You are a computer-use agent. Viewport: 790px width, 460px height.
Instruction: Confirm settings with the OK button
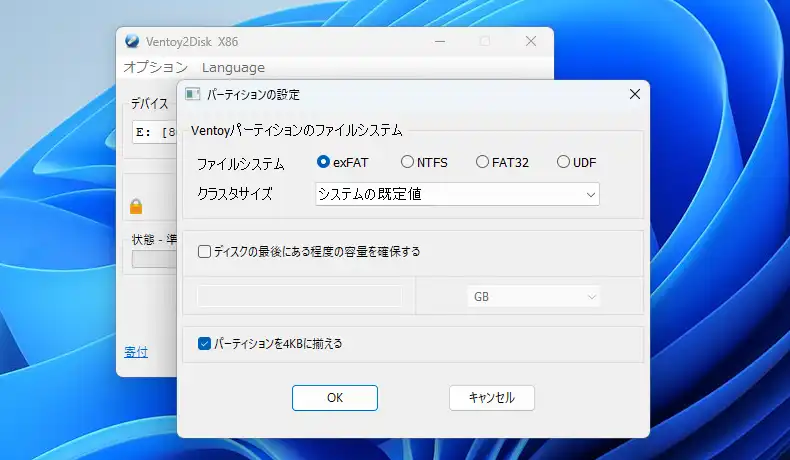[x=335, y=398]
